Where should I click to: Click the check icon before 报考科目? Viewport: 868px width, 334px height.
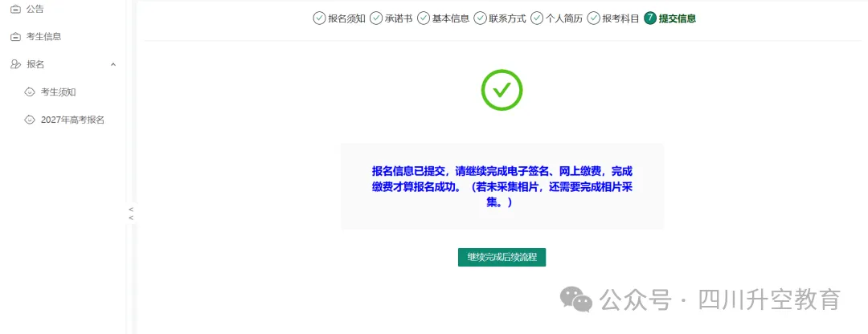tap(593, 18)
